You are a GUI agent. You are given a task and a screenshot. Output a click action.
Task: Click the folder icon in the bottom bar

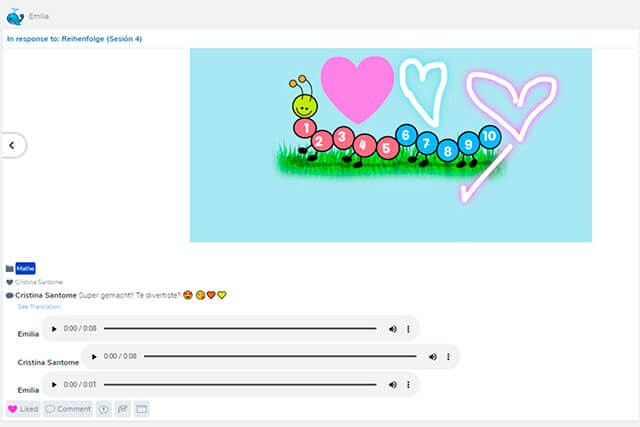coord(141,409)
